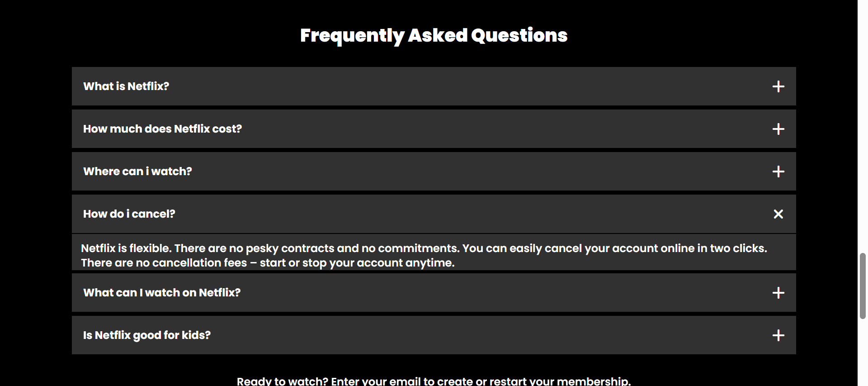Close the How do i cancel? answer with the X icon

(778, 214)
